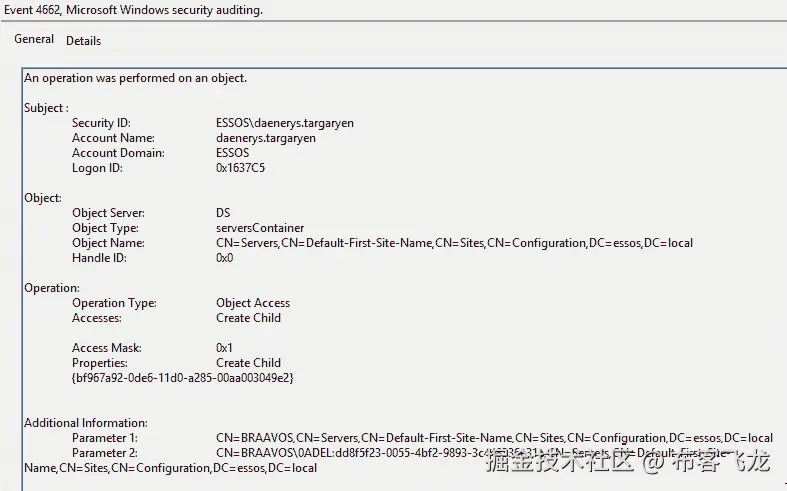Select the General tab
The width and height of the screenshot is (787, 491).
pyautogui.click(x=34, y=40)
